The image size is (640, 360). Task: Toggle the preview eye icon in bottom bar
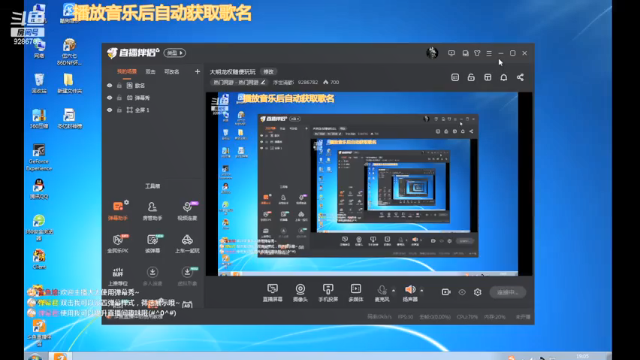(462, 292)
